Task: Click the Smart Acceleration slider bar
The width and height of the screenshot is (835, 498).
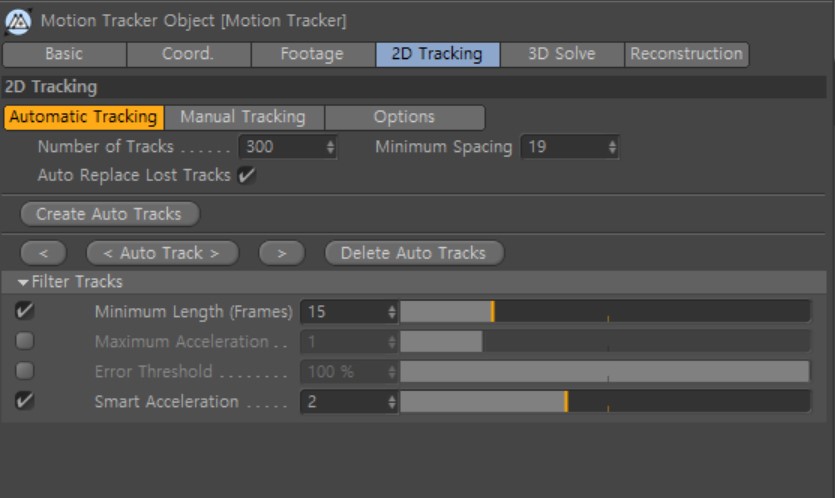Action: pyautogui.click(x=605, y=402)
